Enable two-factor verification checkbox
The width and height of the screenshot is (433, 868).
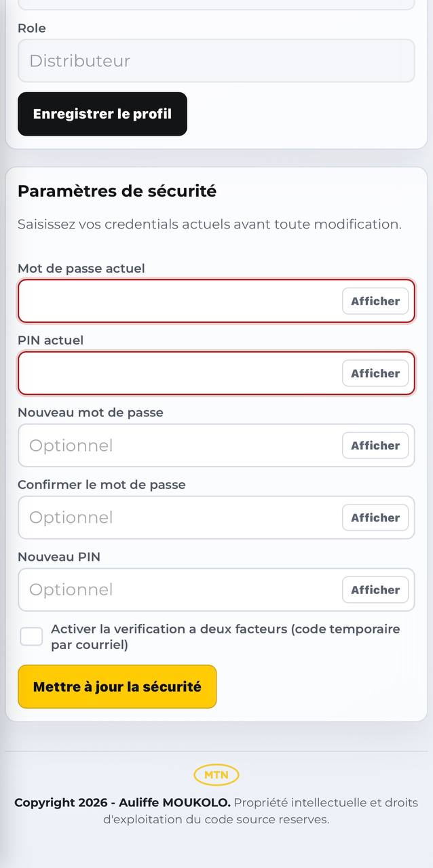(x=31, y=637)
